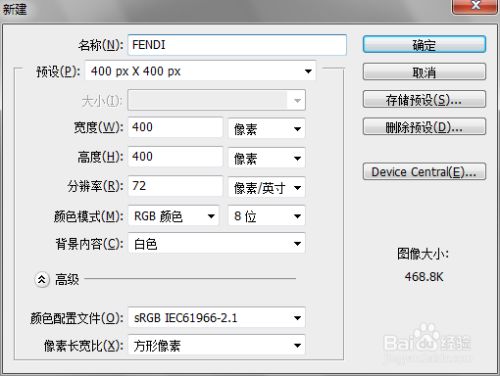The image size is (500, 376).
Task: Click the 图像大小 value 468.8K
Action: (x=424, y=277)
